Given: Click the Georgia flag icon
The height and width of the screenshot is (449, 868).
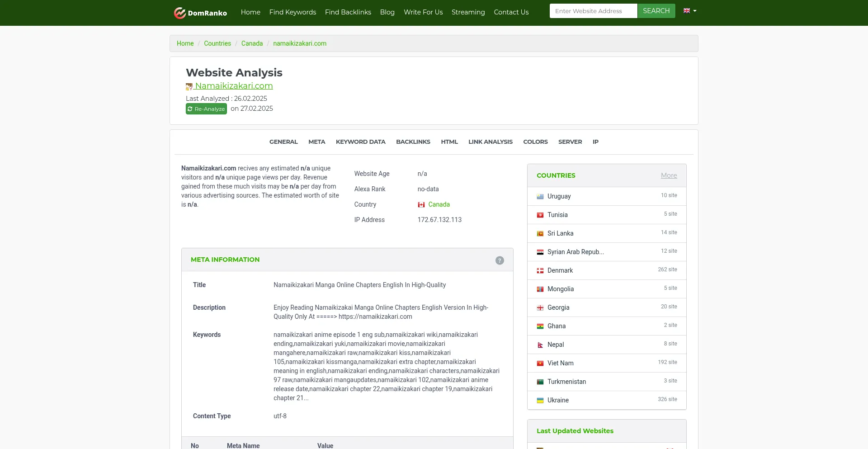Looking at the screenshot, I should [x=540, y=308].
